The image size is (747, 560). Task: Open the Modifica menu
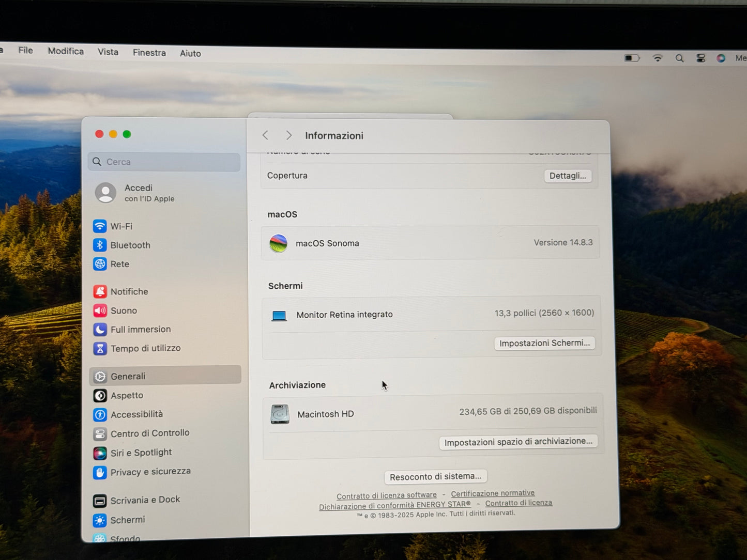pos(66,51)
